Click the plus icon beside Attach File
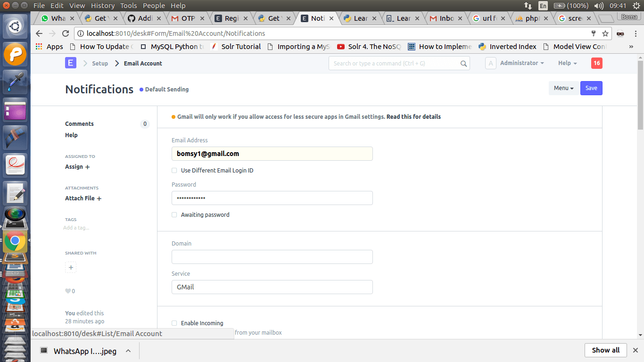 (x=99, y=198)
